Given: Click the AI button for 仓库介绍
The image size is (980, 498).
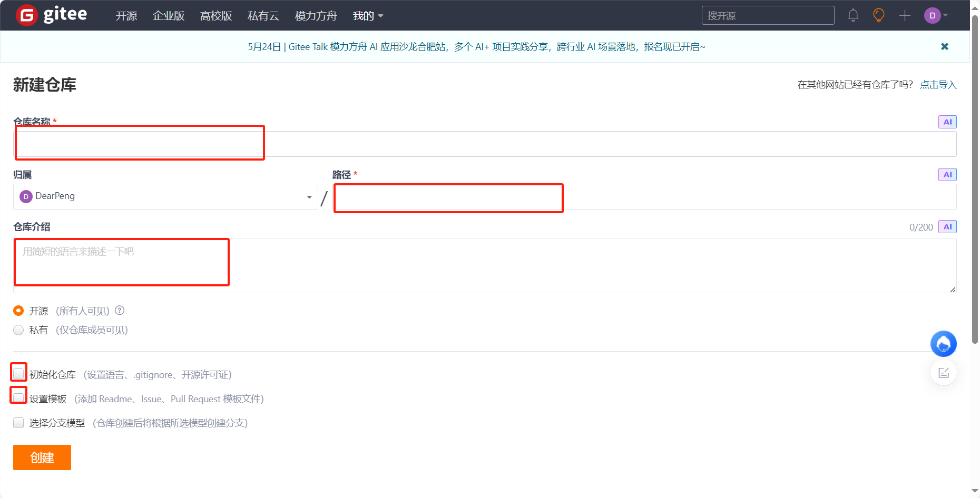Looking at the screenshot, I should 947,226.
